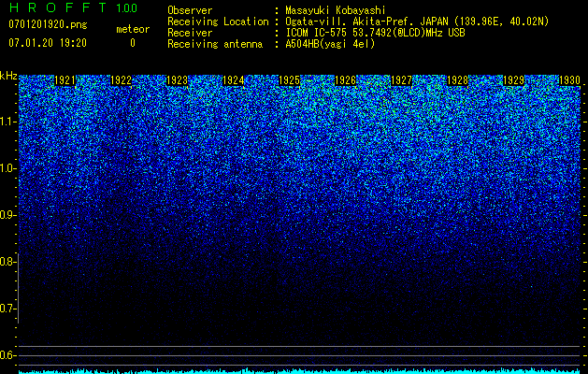Click the 1921 time marker
This screenshot has width=588, height=374.
click(x=65, y=80)
